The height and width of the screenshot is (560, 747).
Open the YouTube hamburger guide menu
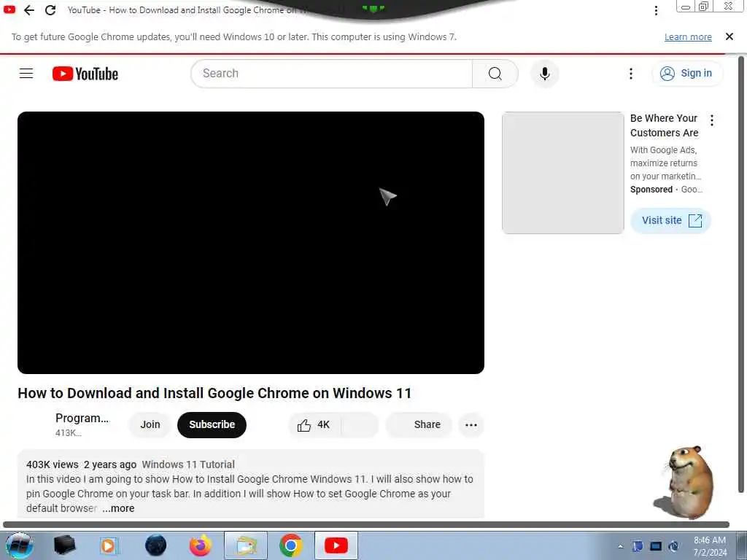pyautogui.click(x=26, y=74)
